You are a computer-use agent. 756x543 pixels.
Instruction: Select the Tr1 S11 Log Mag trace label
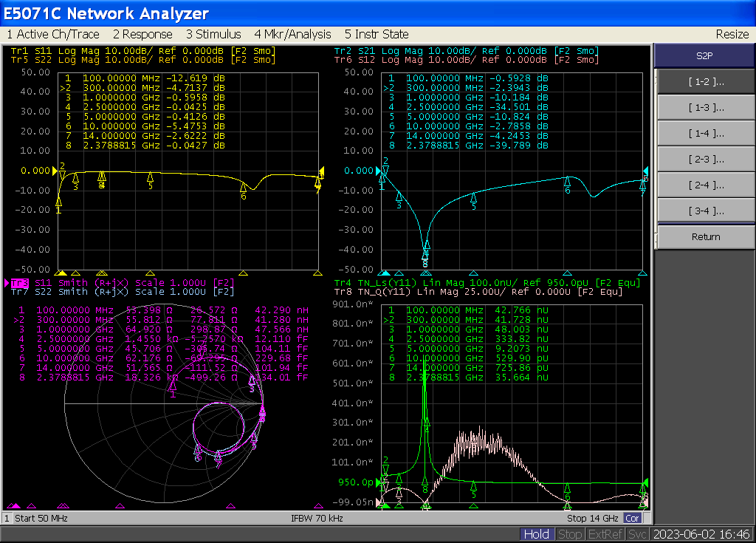pos(143,51)
